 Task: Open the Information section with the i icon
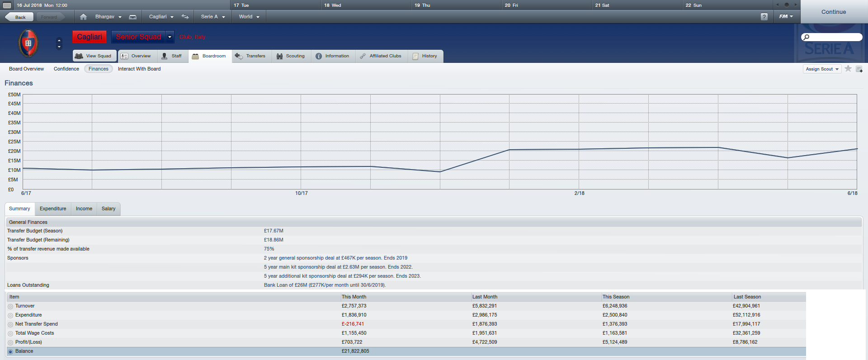point(332,56)
